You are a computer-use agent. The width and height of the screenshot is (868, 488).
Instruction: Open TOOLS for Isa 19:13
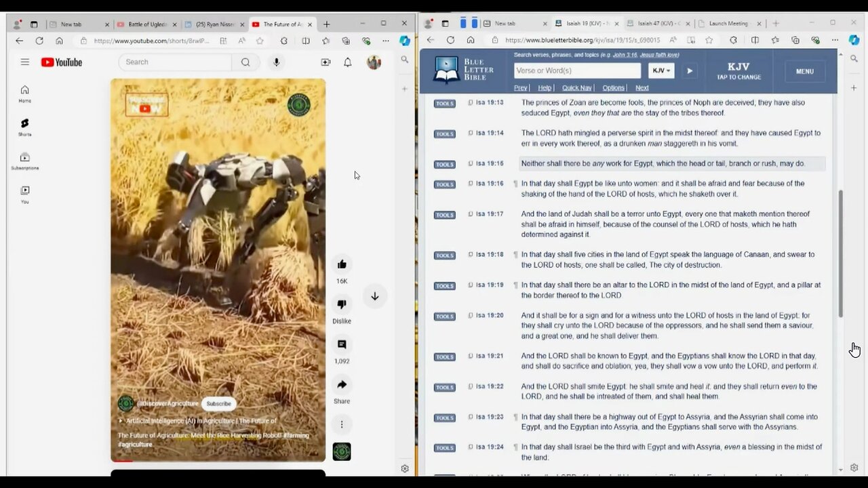coord(445,103)
